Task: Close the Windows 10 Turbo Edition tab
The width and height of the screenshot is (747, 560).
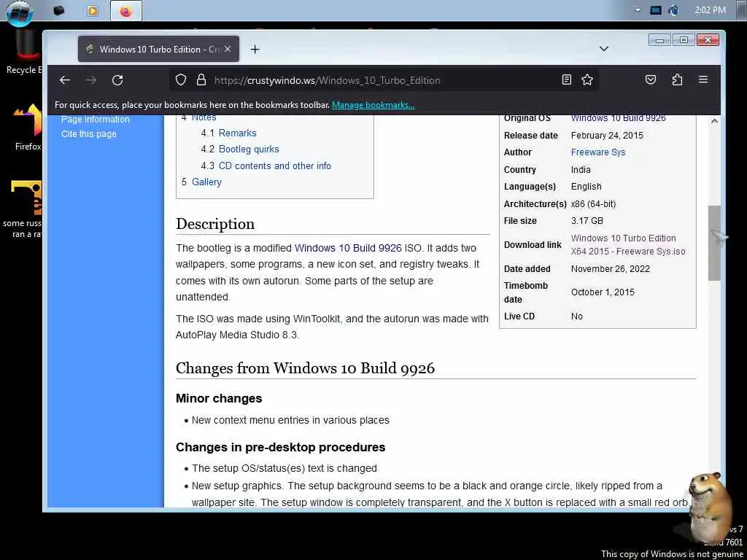Action: click(x=228, y=49)
